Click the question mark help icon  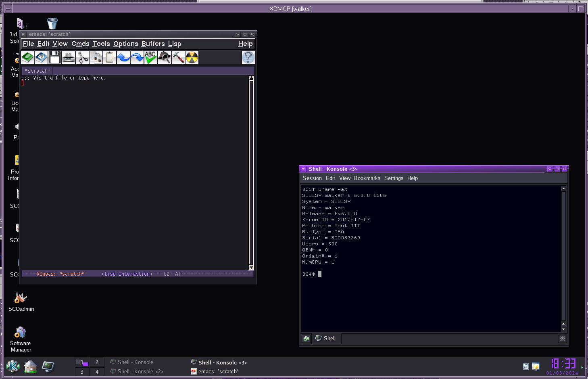248,57
